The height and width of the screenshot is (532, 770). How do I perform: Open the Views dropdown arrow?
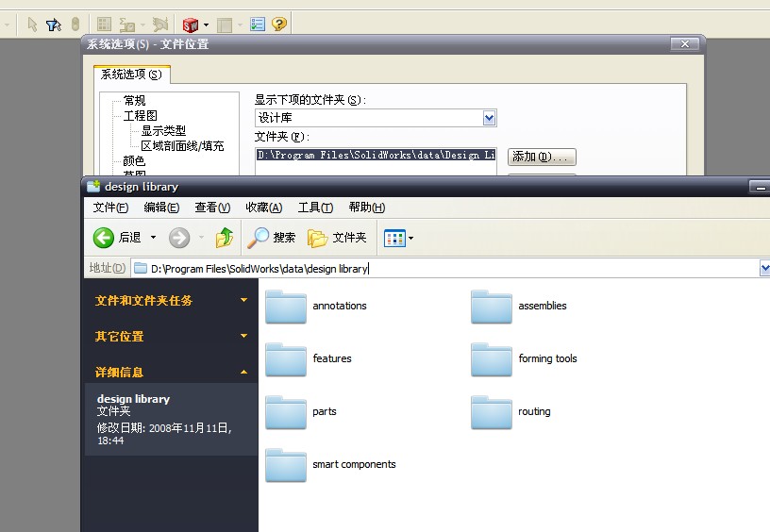tap(411, 238)
